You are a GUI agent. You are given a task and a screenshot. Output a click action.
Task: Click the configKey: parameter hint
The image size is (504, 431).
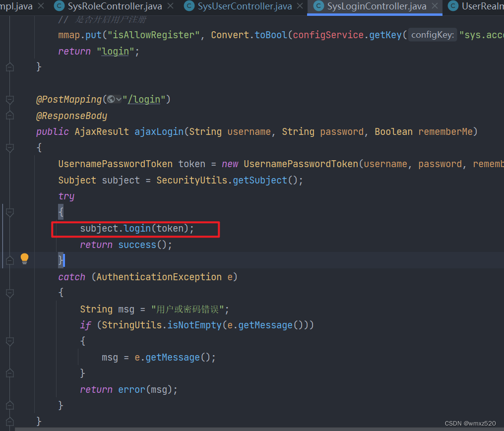click(433, 35)
